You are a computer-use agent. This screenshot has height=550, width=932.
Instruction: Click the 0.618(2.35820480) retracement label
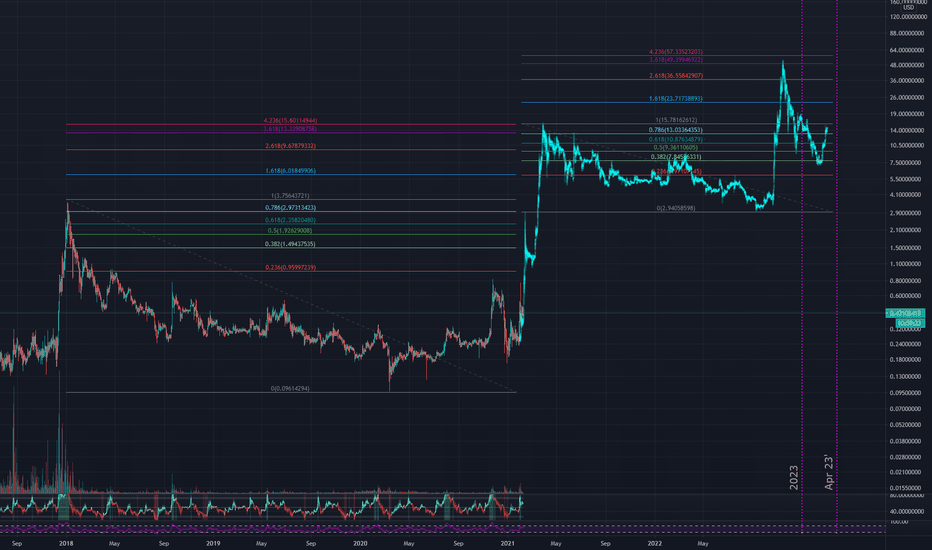(290, 220)
